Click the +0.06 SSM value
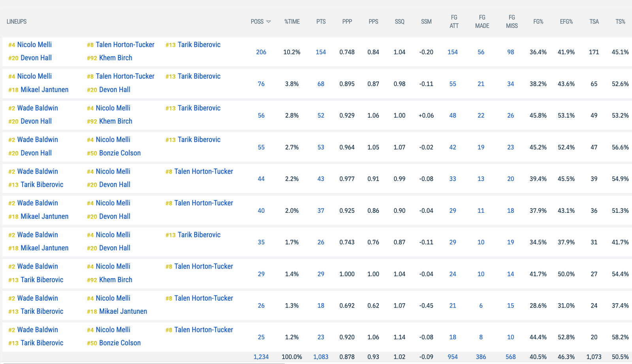The image size is (632, 364). pyautogui.click(x=426, y=115)
